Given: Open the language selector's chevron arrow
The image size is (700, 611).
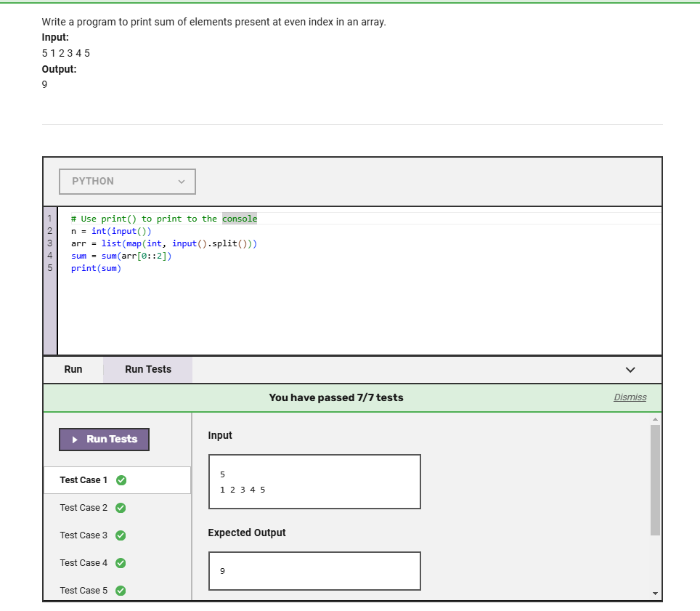Looking at the screenshot, I should [181, 182].
